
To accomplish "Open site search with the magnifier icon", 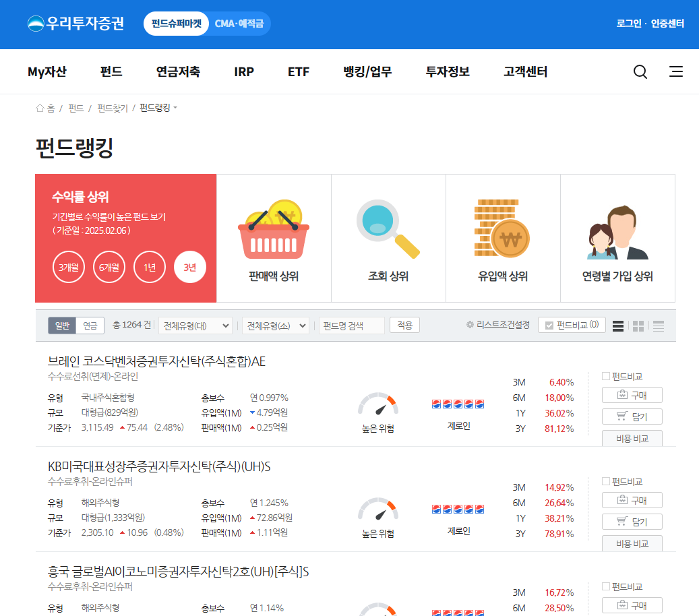I will (639, 71).
